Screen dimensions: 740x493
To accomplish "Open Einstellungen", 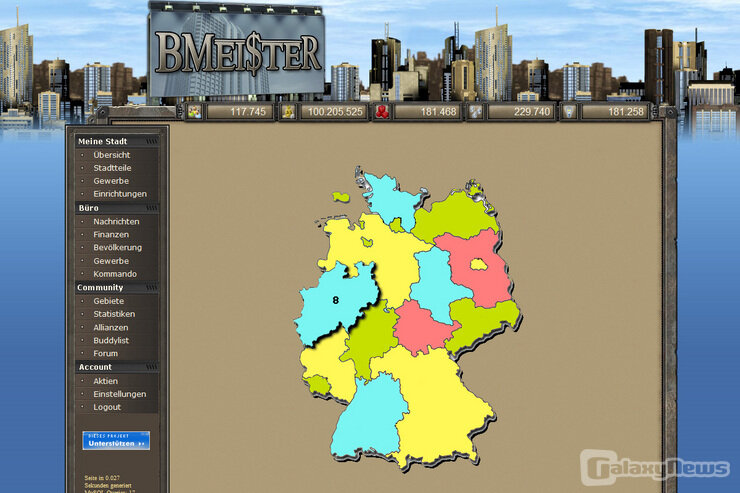I will pyautogui.click(x=119, y=394).
